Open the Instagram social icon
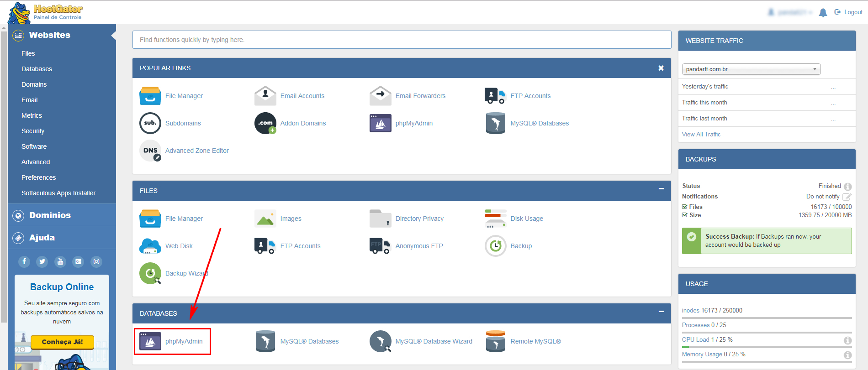The height and width of the screenshot is (370, 868). (x=96, y=261)
